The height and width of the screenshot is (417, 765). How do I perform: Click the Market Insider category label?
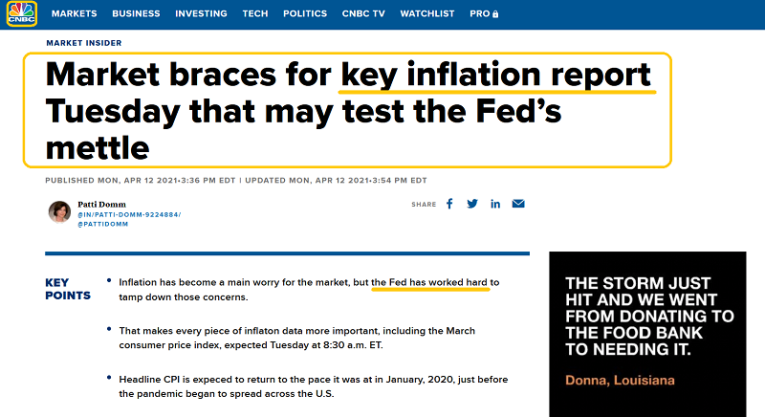click(x=82, y=43)
